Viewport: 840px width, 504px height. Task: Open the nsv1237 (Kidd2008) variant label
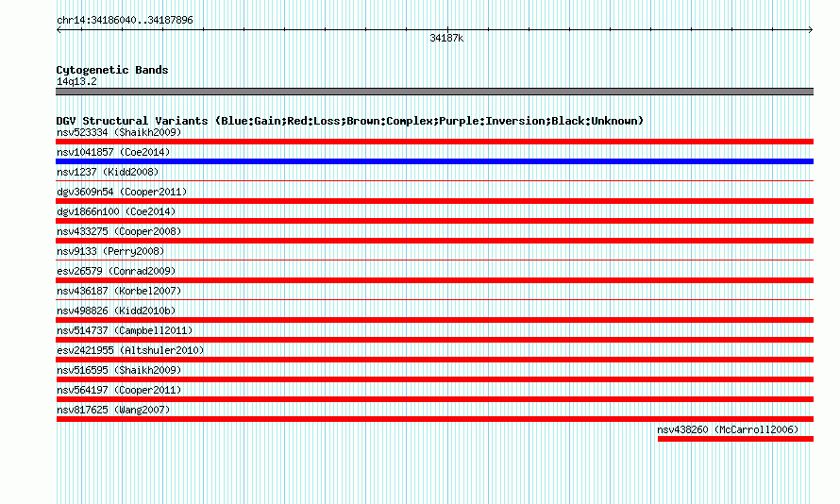point(108,172)
